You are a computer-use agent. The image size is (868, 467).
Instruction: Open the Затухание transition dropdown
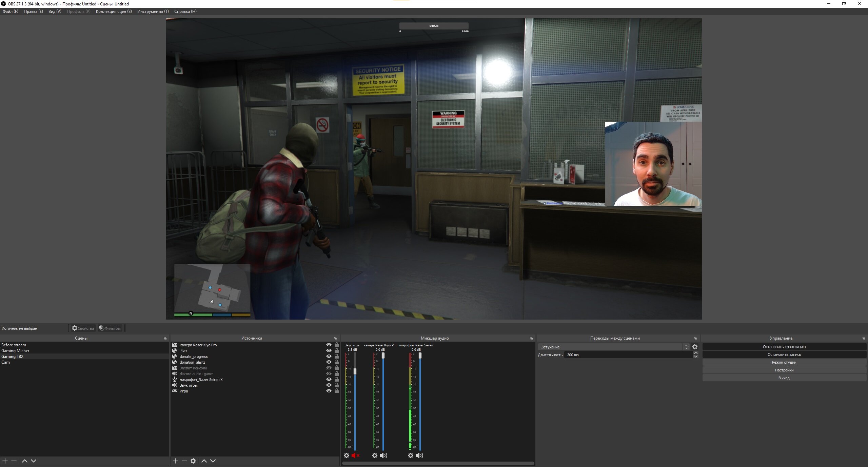[614, 347]
